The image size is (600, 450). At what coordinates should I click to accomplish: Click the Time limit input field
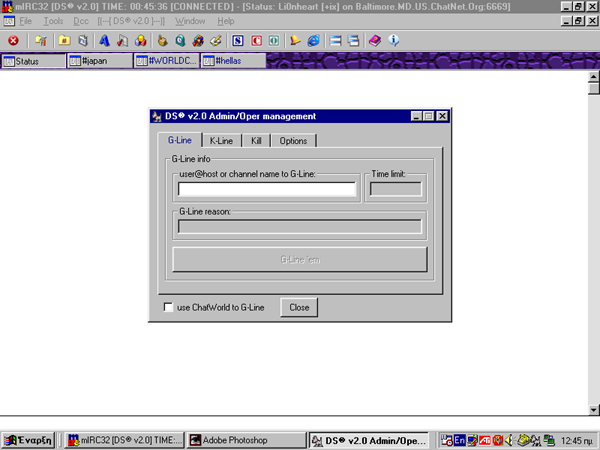(396, 189)
